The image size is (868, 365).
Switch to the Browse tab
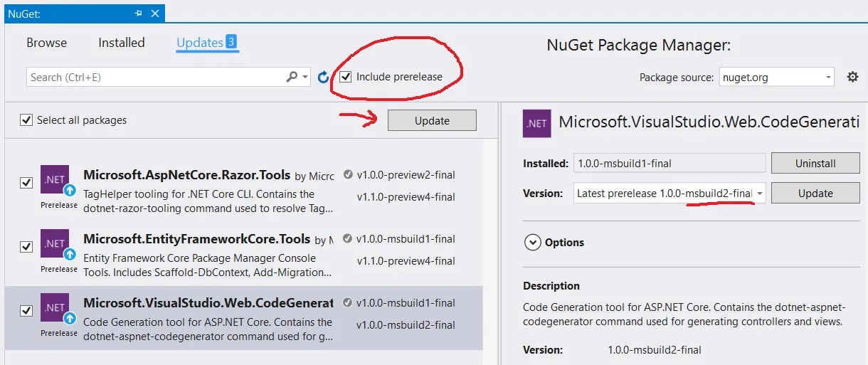46,43
